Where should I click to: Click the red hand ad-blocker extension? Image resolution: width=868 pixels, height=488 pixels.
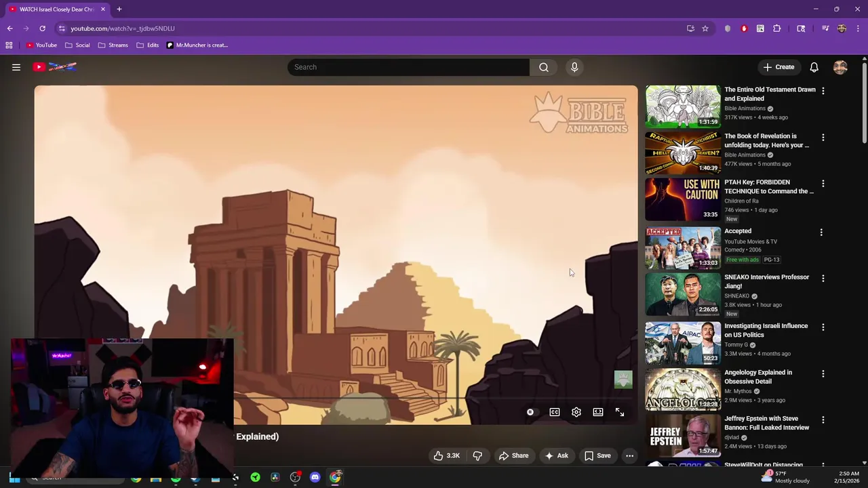[744, 28]
